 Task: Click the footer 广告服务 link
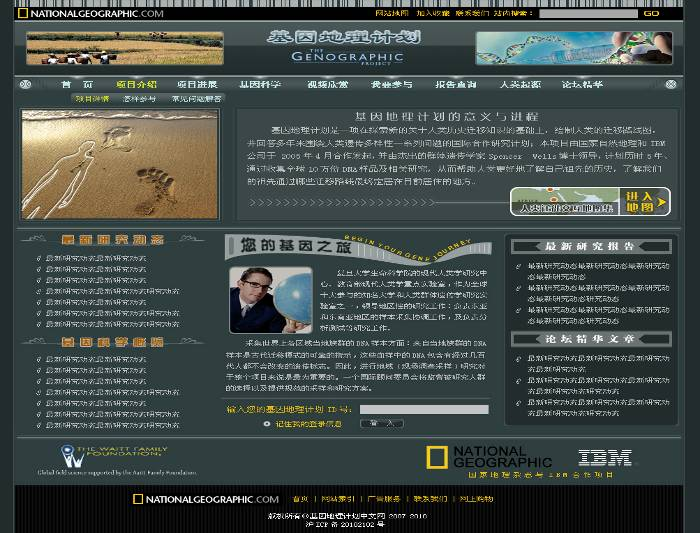point(384,499)
